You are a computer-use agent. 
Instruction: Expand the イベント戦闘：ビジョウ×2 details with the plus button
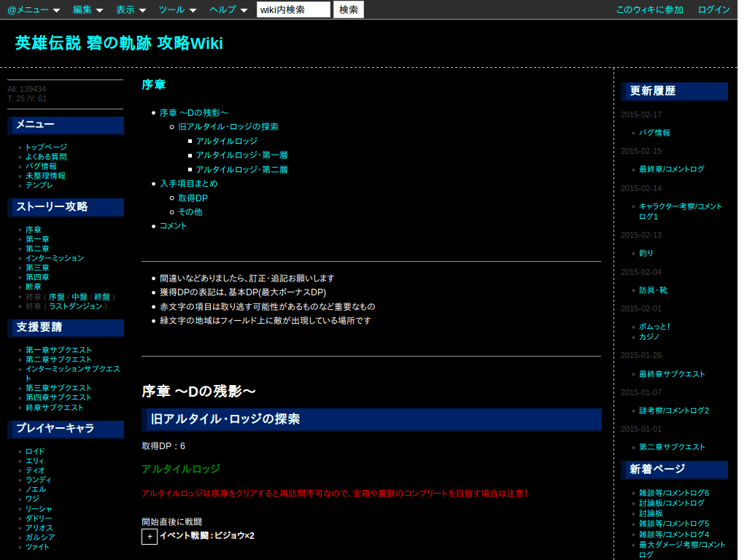[149, 536]
